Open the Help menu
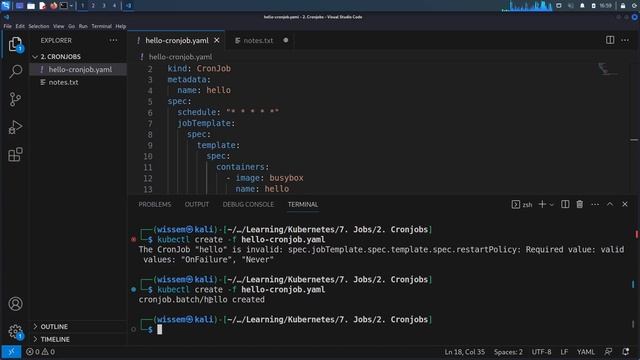Image resolution: width=640 pixels, height=360 pixels. coord(120,26)
